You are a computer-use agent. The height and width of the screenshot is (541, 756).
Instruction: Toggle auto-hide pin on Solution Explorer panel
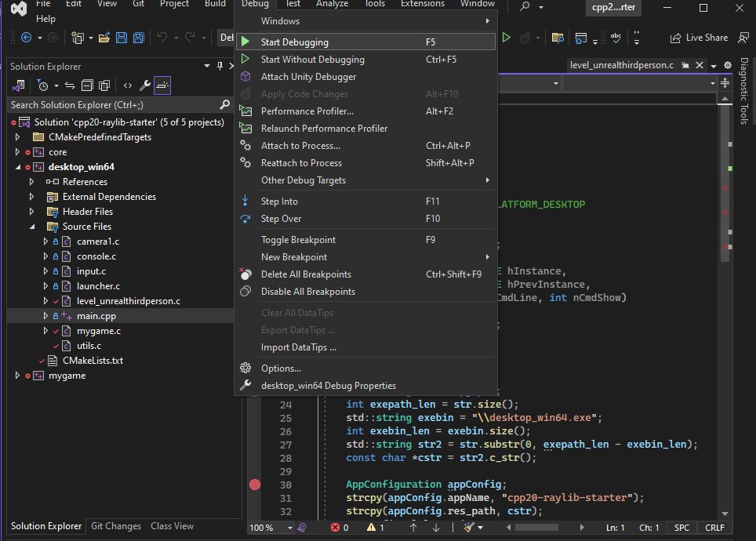coord(220,66)
